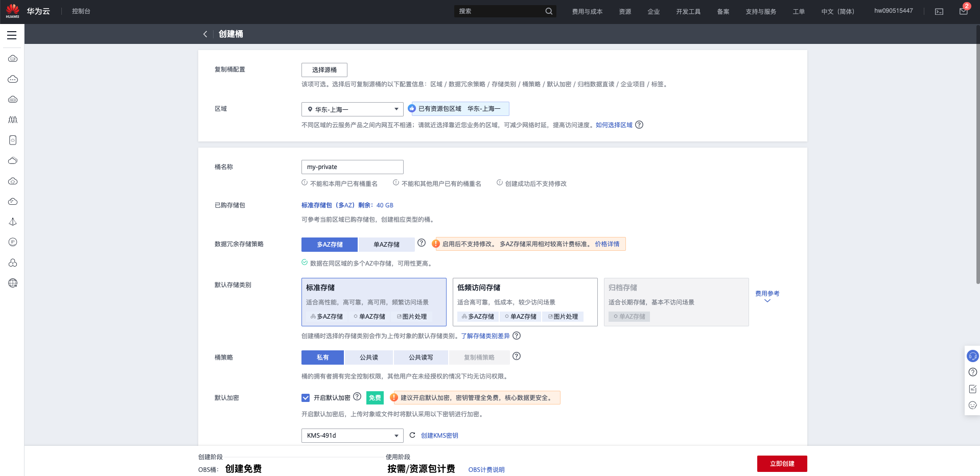Image resolution: width=980 pixels, height=476 pixels.
Task: Open the region dropdown 华东-上海一
Action: [352, 109]
